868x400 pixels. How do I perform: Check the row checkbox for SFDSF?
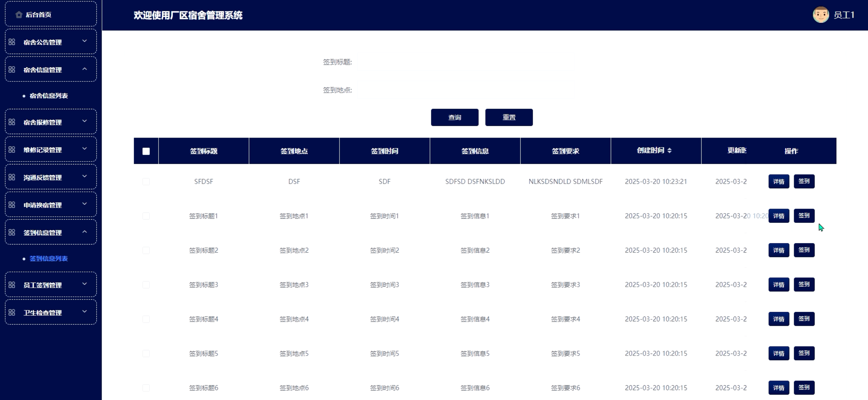pos(146,181)
